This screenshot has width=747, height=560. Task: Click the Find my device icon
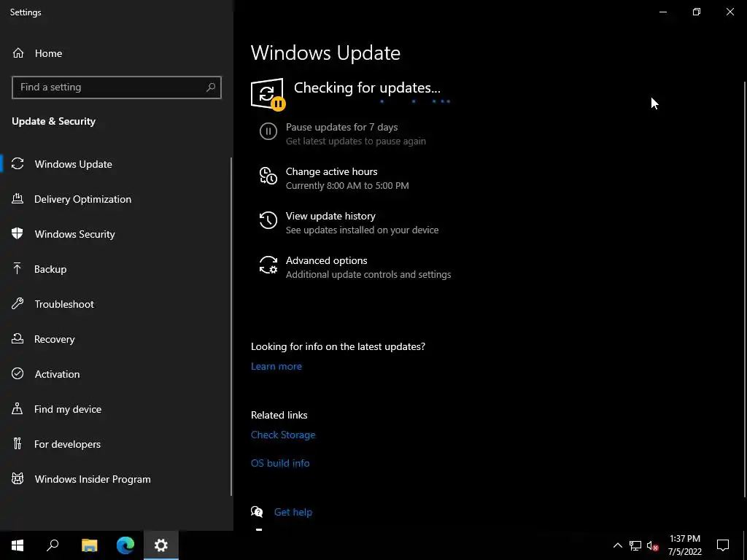pos(18,409)
